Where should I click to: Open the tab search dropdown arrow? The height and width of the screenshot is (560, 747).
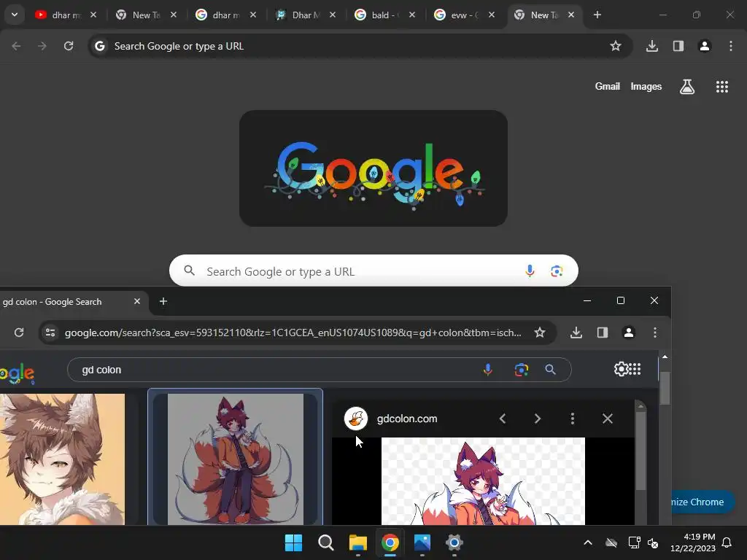click(x=15, y=15)
